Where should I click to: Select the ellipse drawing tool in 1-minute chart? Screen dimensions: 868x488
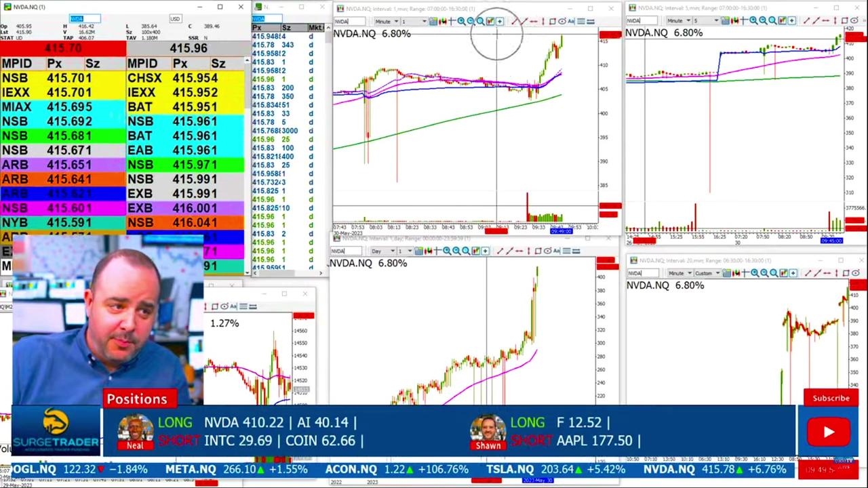(561, 22)
